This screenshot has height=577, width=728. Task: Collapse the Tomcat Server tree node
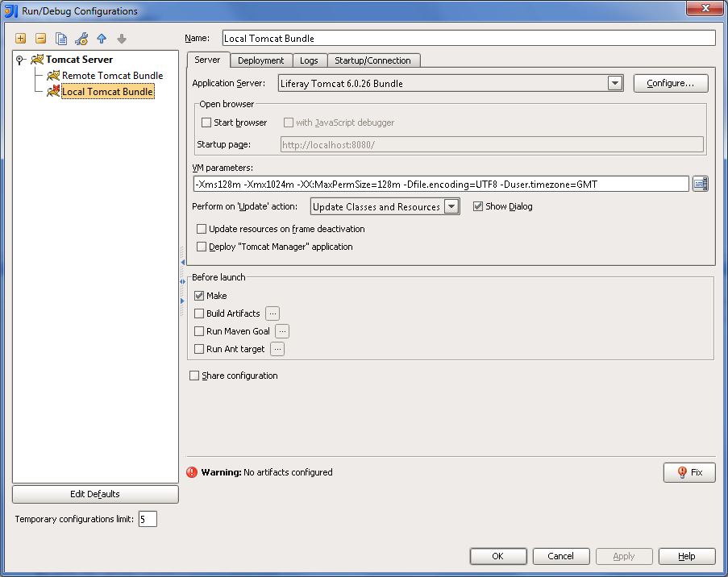[20, 60]
